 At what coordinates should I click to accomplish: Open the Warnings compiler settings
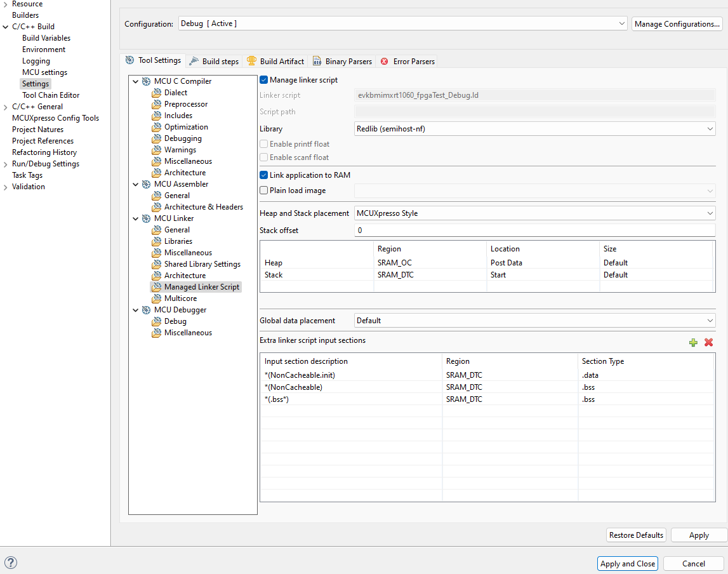[x=180, y=149]
